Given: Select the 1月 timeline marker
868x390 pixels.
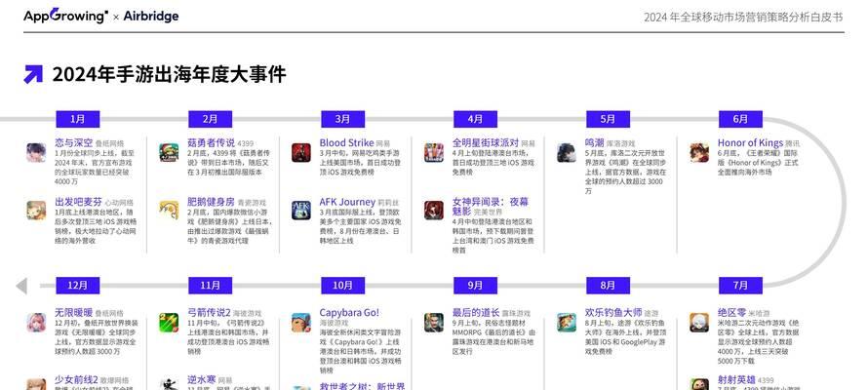Looking at the screenshot, I should tap(78, 119).
